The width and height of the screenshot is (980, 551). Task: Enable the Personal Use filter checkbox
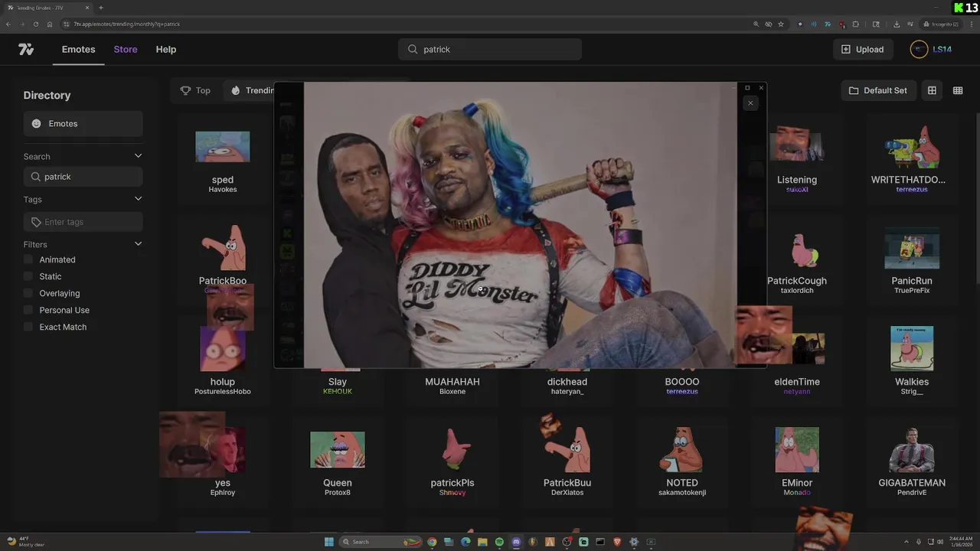(28, 310)
